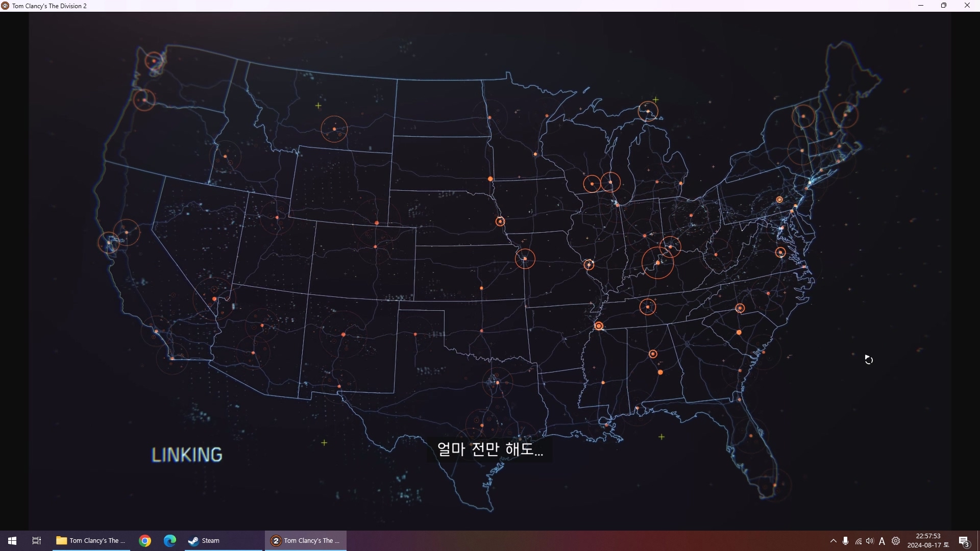The height and width of the screenshot is (551, 980).
Task: Click the microphone icon in system tray
Action: click(x=846, y=541)
